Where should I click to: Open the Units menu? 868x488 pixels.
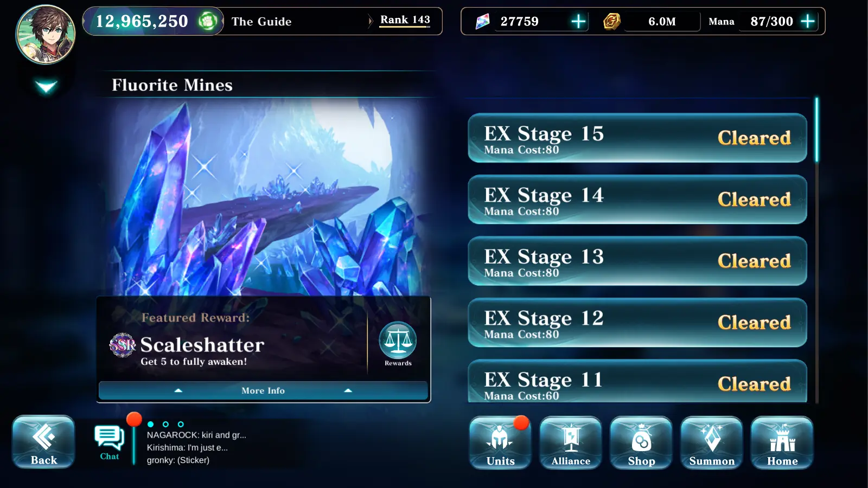(x=500, y=442)
